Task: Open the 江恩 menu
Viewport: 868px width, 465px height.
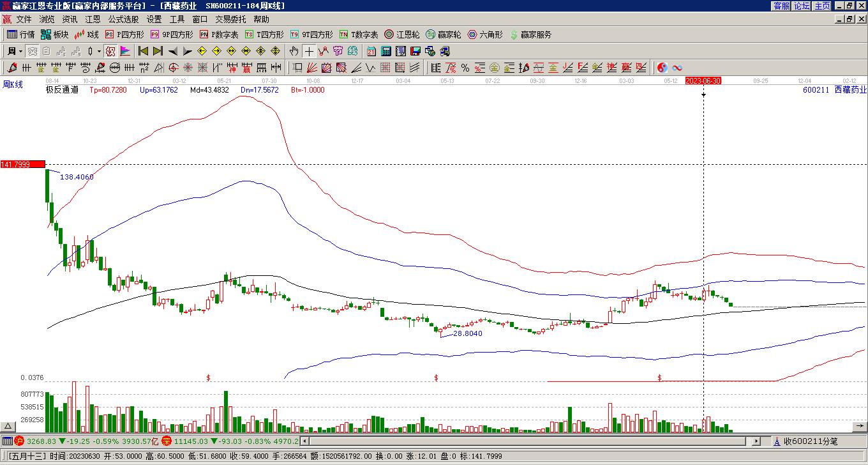Action: 93,20
